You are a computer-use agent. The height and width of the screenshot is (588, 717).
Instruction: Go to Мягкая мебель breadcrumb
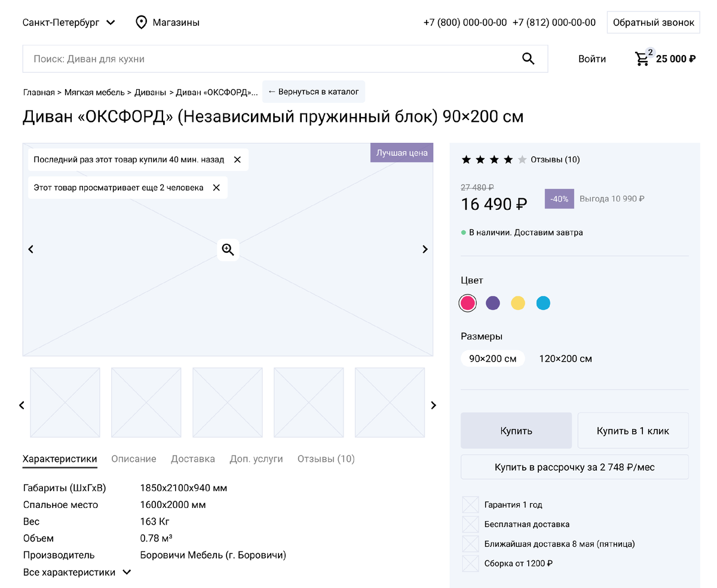pyautogui.click(x=94, y=92)
